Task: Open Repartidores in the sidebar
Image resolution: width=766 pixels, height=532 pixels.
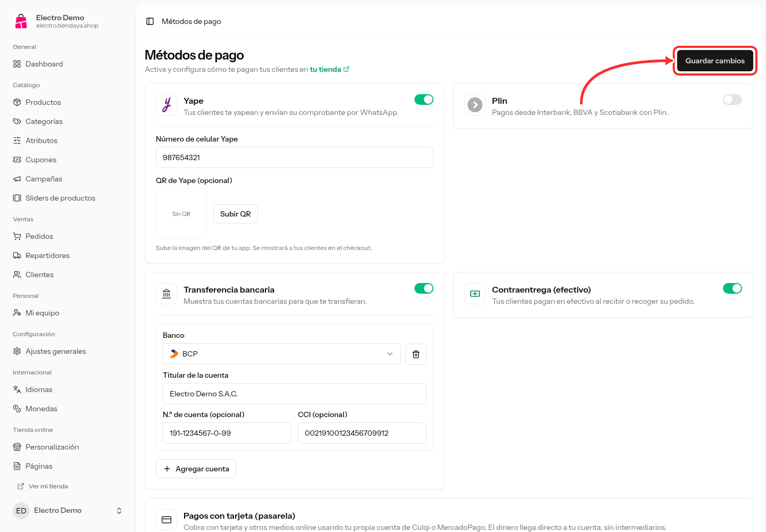Action: (68, 255)
